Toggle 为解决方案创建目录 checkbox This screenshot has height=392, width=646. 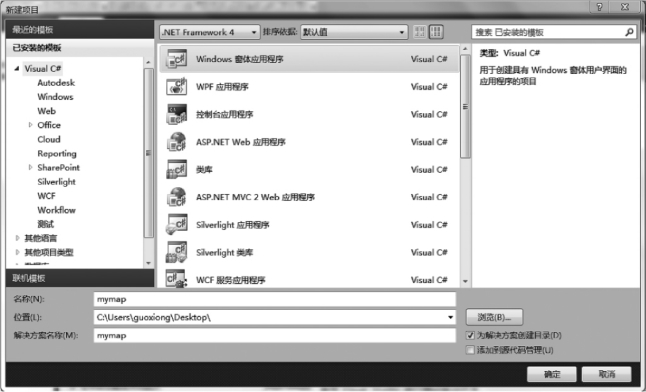click(x=470, y=335)
